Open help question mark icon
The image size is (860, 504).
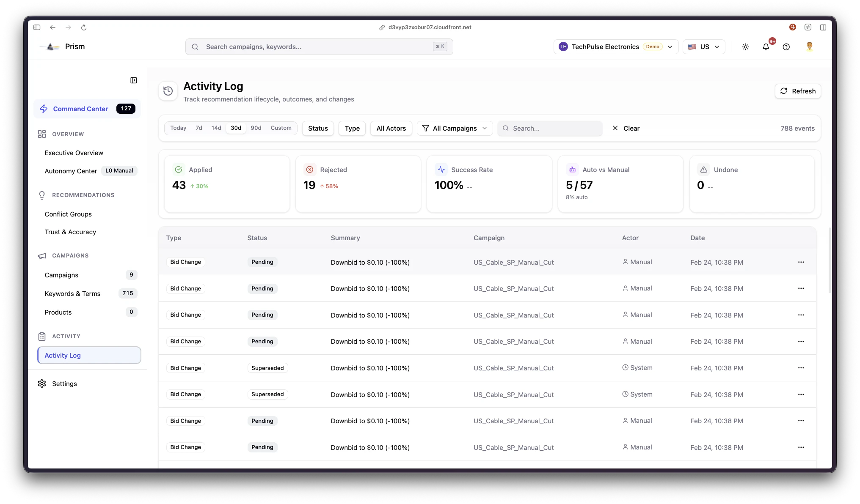point(786,47)
